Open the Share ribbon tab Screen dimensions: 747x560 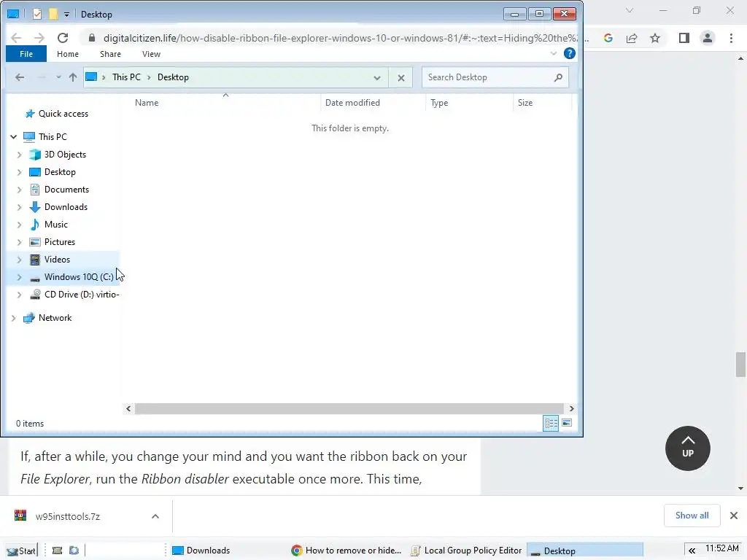pos(110,54)
